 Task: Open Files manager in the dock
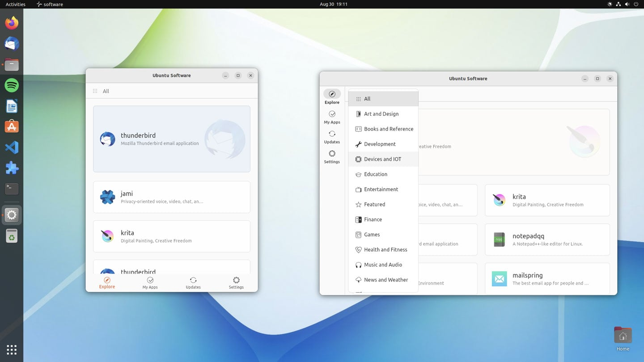12,64
